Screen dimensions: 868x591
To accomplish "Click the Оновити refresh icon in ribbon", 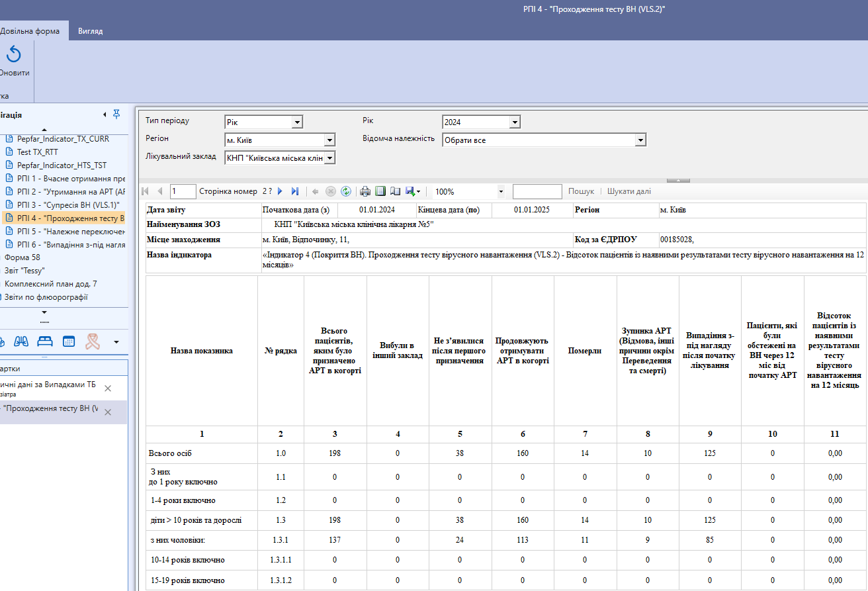I will (x=14, y=55).
